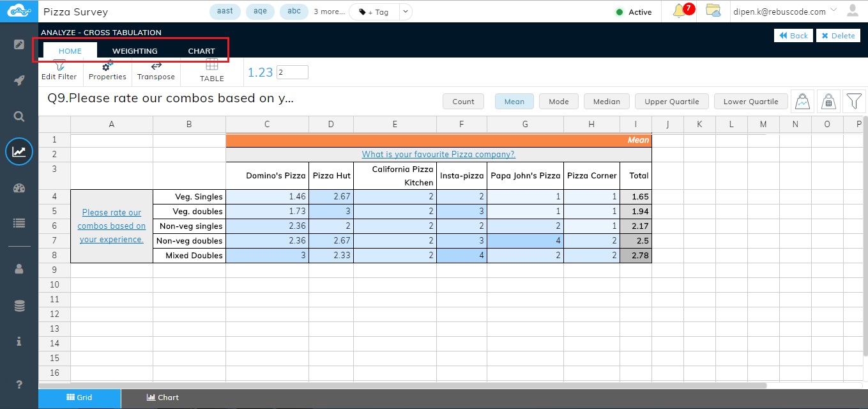Toggle Mean statistic
Image resolution: width=868 pixels, height=409 pixels.
point(514,101)
